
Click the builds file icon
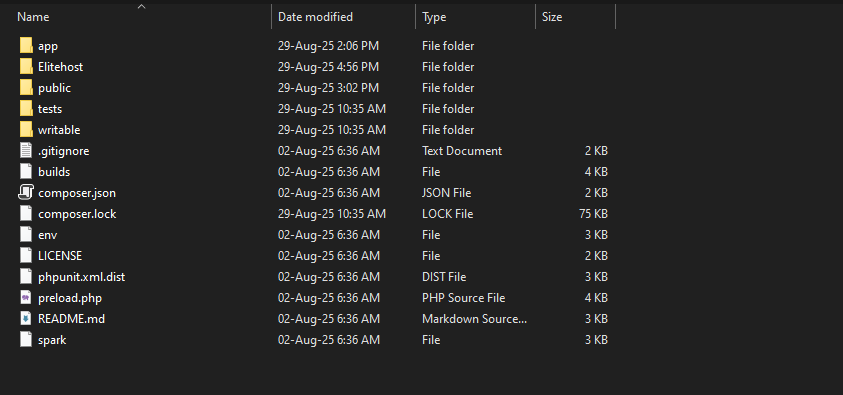[26, 171]
